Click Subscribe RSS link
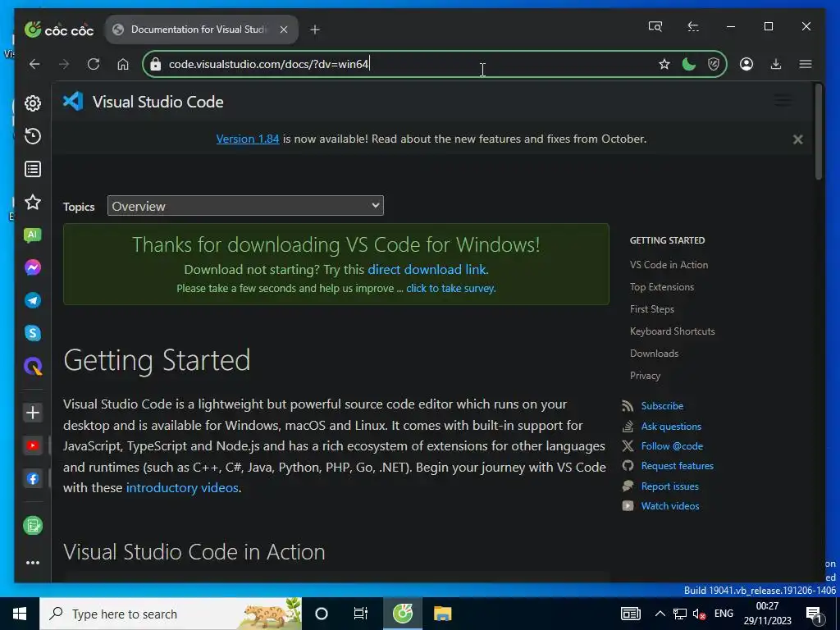The image size is (840, 630). coord(662,406)
